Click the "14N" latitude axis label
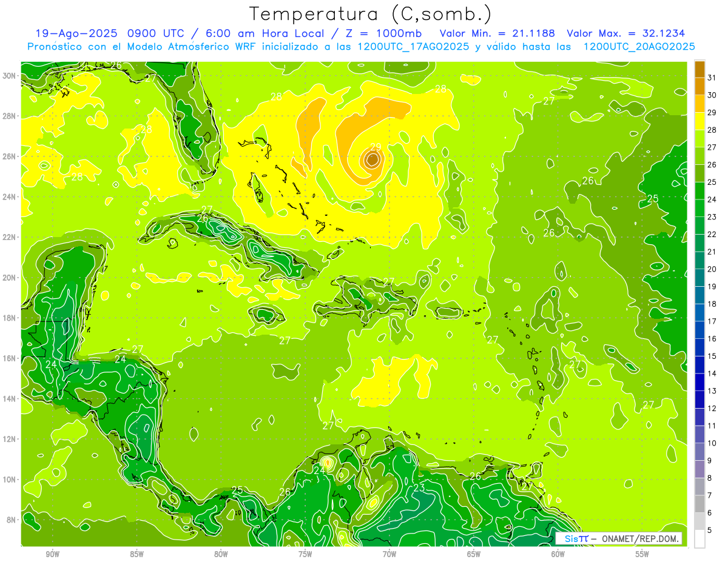The width and height of the screenshot is (728, 562). coord(10,399)
